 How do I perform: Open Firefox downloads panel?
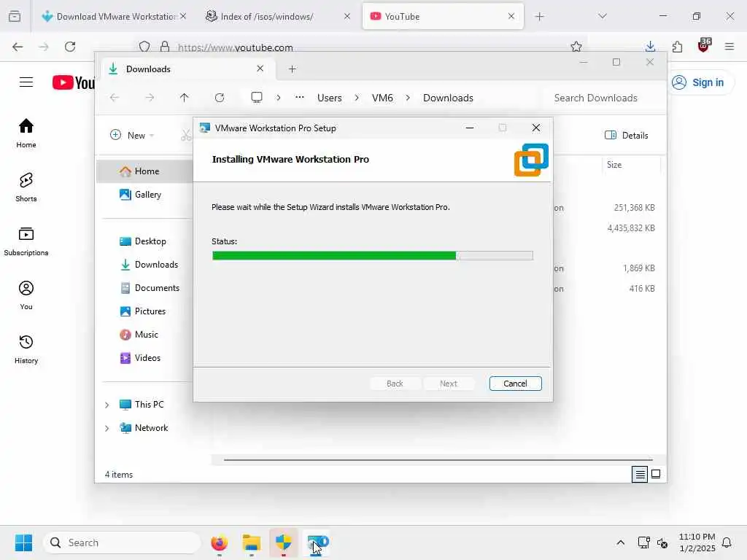[650, 47]
